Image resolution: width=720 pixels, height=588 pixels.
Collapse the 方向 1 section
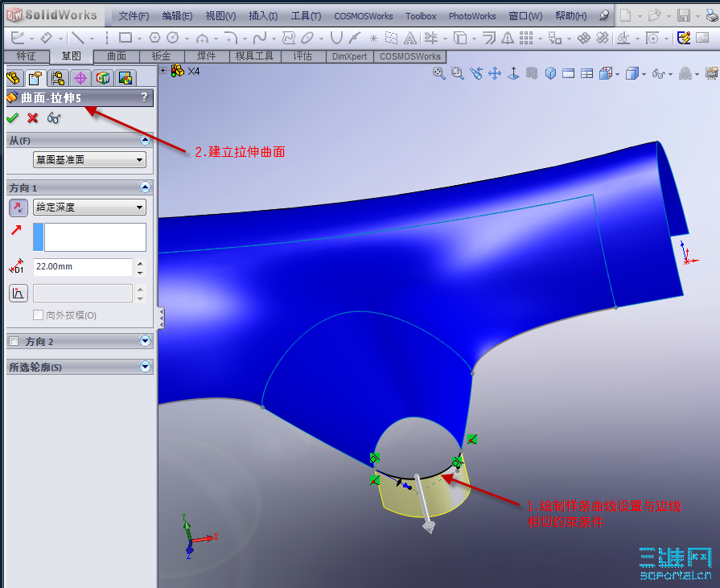[145, 187]
